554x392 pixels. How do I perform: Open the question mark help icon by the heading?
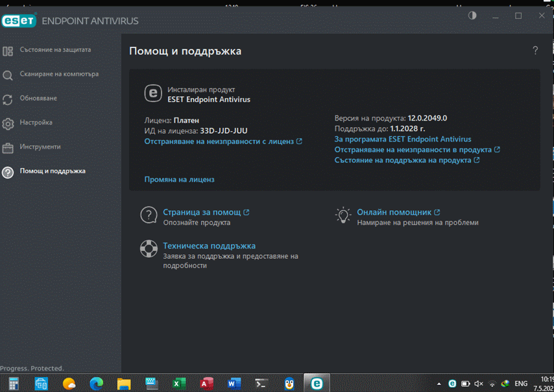[535, 51]
